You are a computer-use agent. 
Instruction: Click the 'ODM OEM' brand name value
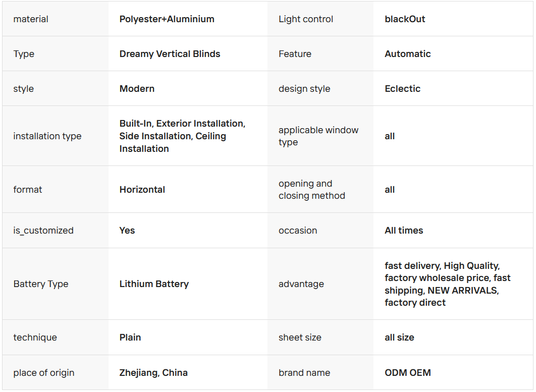(x=407, y=373)
